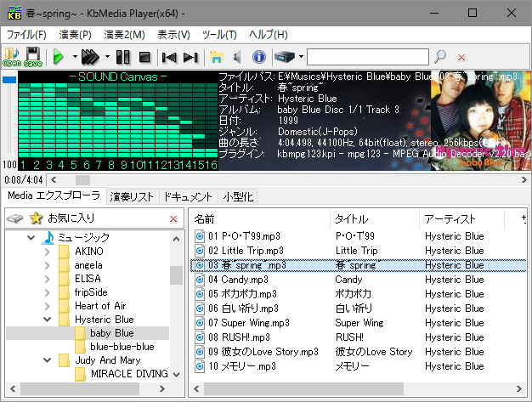The width and height of the screenshot is (532, 402).
Task: Skip to the previous track
Action: (169, 57)
